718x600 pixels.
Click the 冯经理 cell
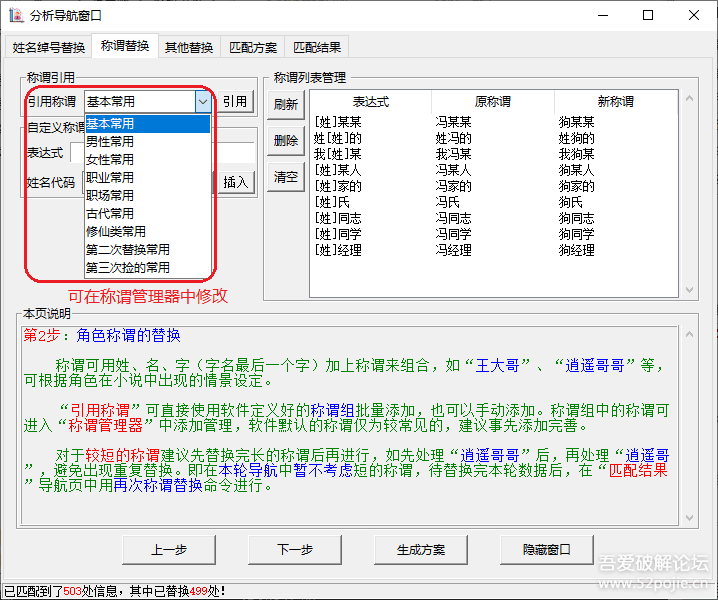(x=453, y=250)
